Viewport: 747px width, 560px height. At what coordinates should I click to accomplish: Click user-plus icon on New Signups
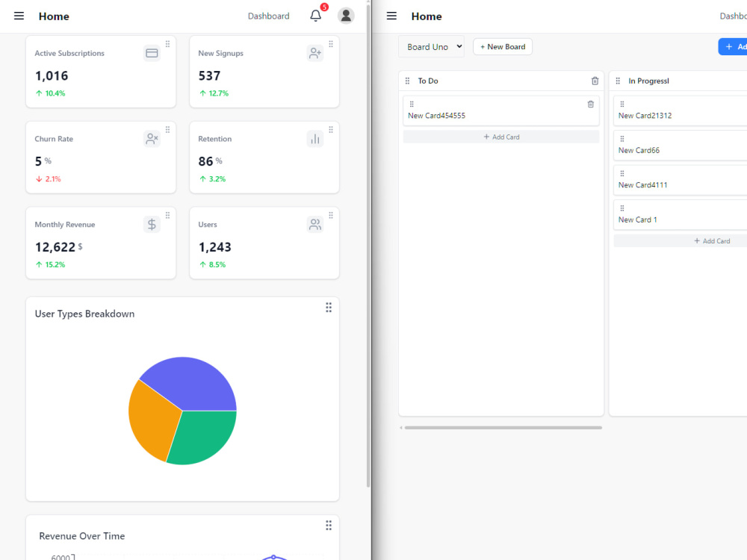[x=315, y=53]
